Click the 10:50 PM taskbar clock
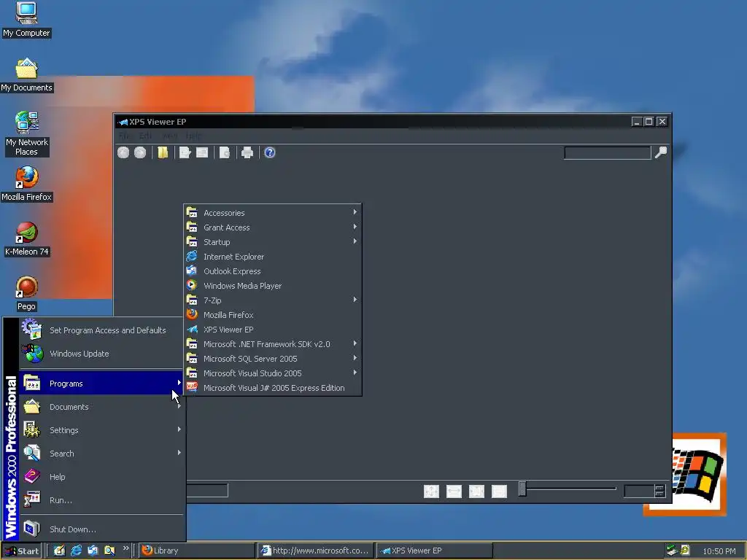Image resolution: width=747 pixels, height=560 pixels. coord(719,551)
